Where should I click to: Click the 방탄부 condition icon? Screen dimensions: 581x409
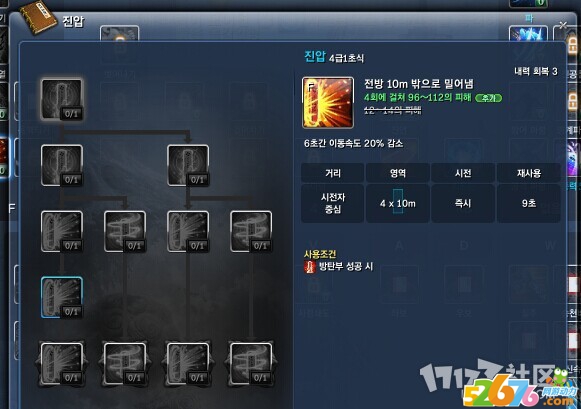[x=310, y=266]
